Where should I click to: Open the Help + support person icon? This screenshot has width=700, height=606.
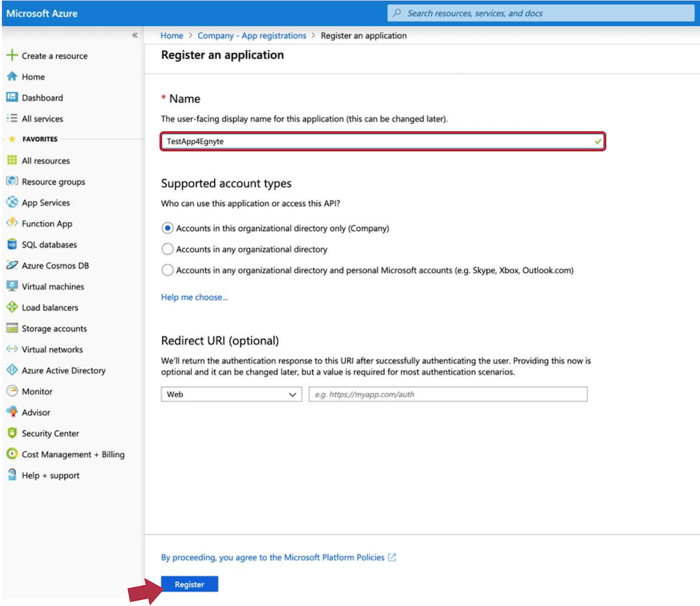pos(12,475)
